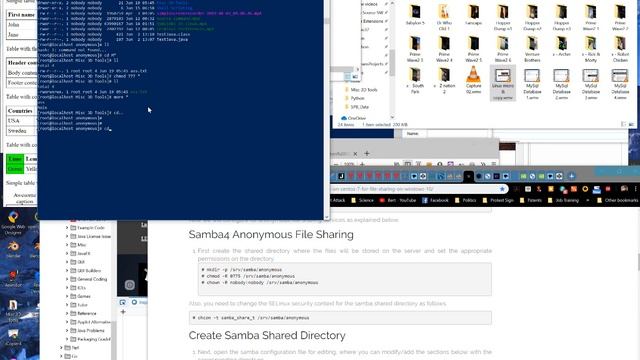Click the Samba4 Anonymous File Sharing heading

[271, 235]
